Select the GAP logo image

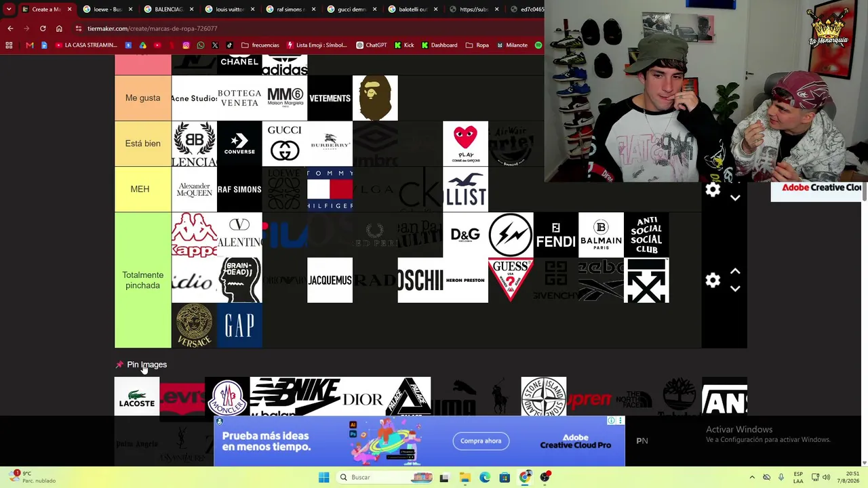tap(239, 325)
